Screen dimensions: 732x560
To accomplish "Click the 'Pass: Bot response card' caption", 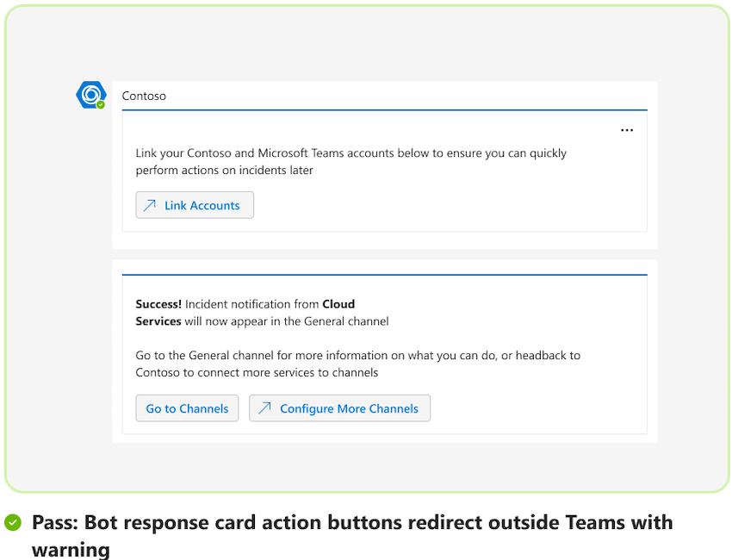I will tap(352, 535).
